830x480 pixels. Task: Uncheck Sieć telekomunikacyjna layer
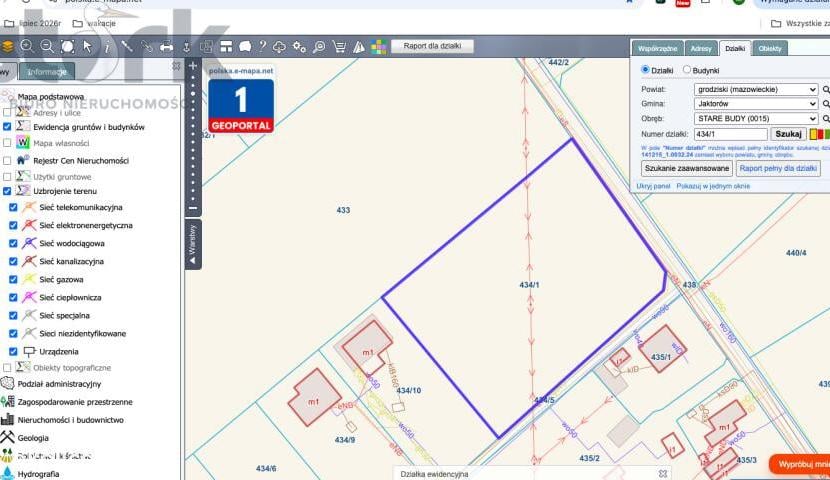coord(13,207)
